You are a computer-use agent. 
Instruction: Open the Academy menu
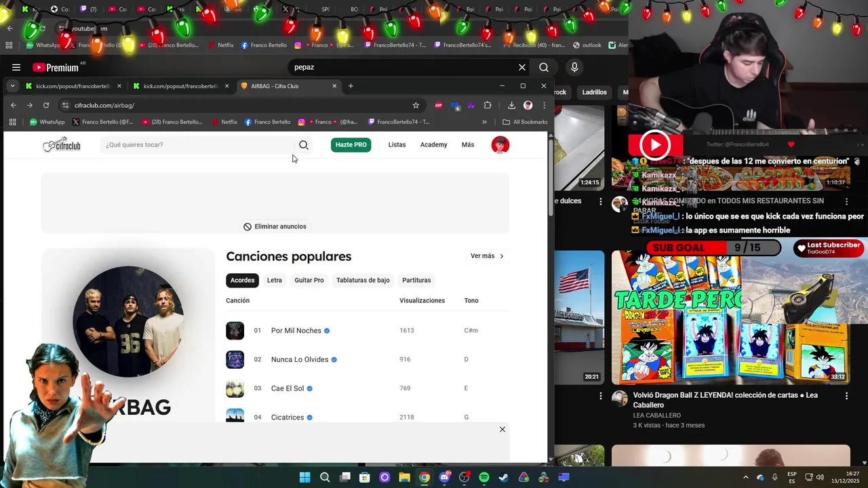(x=433, y=144)
